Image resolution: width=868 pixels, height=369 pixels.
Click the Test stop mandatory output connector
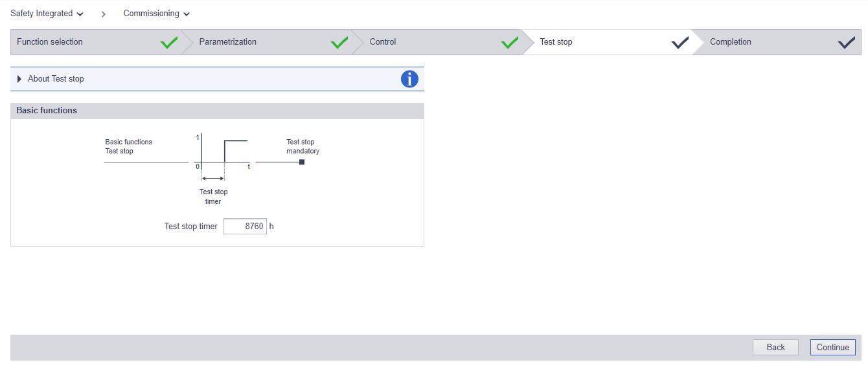point(302,162)
